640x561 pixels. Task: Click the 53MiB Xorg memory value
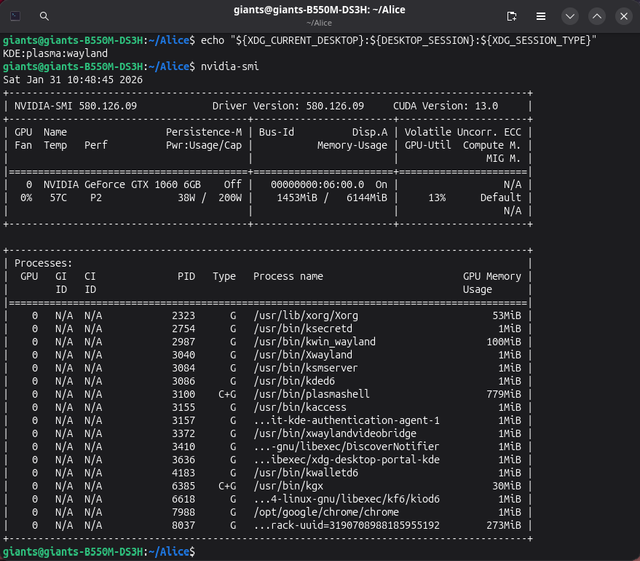[507, 316]
